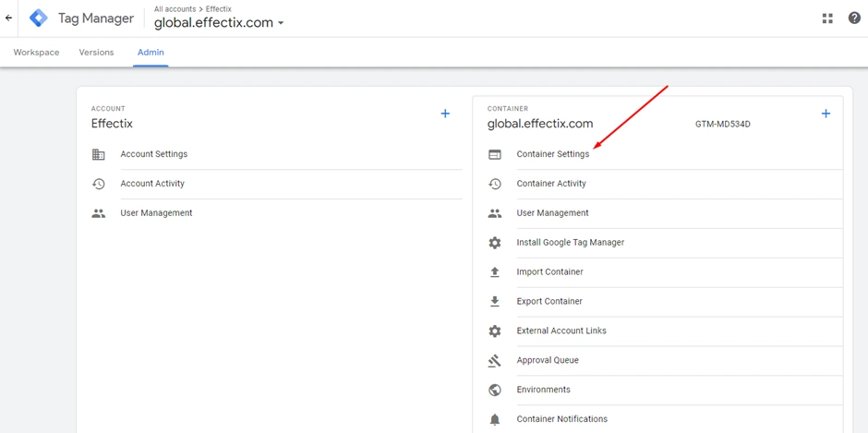Click the Export Container download icon
The width and height of the screenshot is (868, 433).
point(495,301)
